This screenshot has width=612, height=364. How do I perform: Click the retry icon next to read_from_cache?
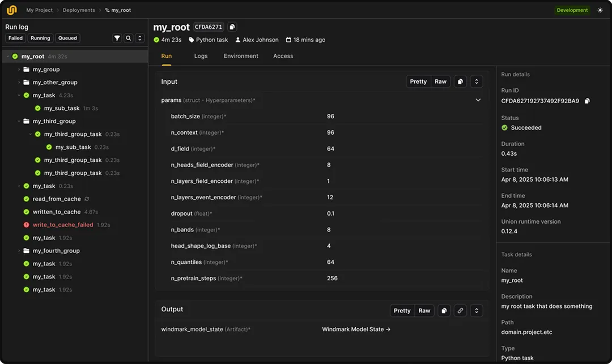pyautogui.click(x=87, y=199)
